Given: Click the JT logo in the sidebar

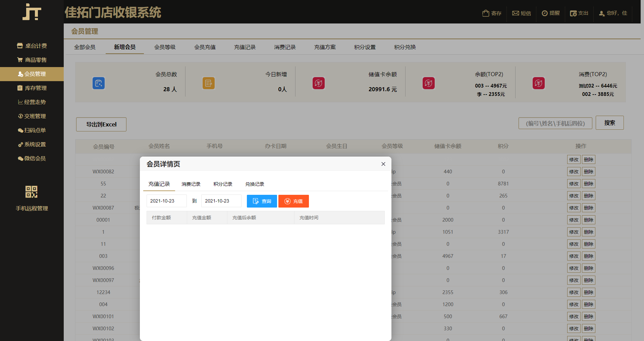Looking at the screenshot, I should click(x=32, y=12).
